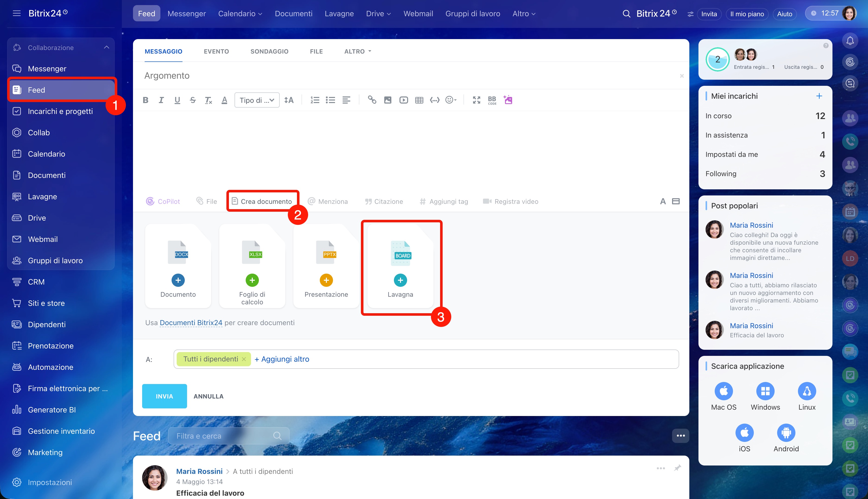The height and width of the screenshot is (499, 868).
Task: Open Impostazioni in the sidebar
Action: [x=50, y=482]
